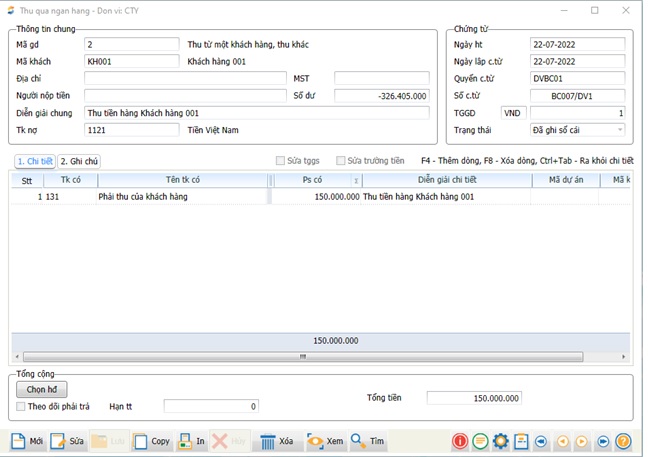Open the gear settings icon in toolbar
648x457 pixels.
pos(501,441)
